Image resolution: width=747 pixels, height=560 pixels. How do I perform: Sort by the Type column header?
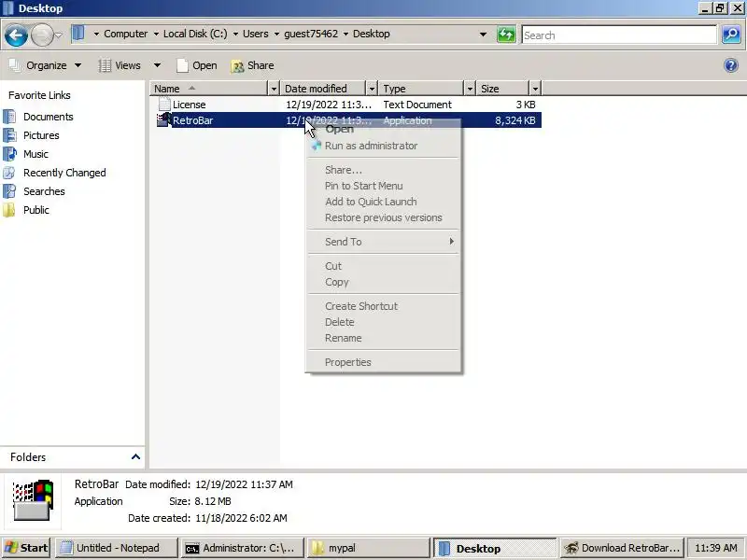(422, 89)
